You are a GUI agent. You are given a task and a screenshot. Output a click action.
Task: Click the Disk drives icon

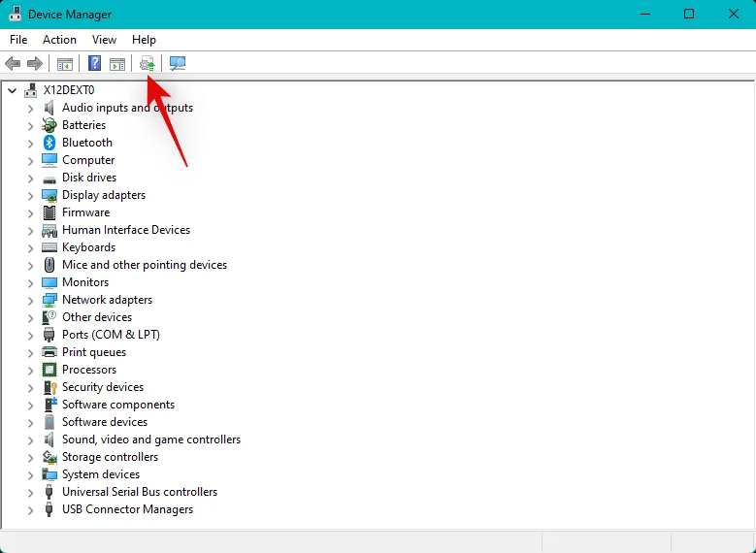point(49,179)
